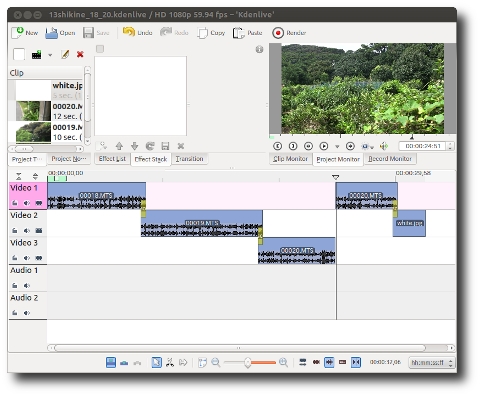Switch to the Project Tree tab
Viewport: 480px width, 396px height.
tap(27, 159)
